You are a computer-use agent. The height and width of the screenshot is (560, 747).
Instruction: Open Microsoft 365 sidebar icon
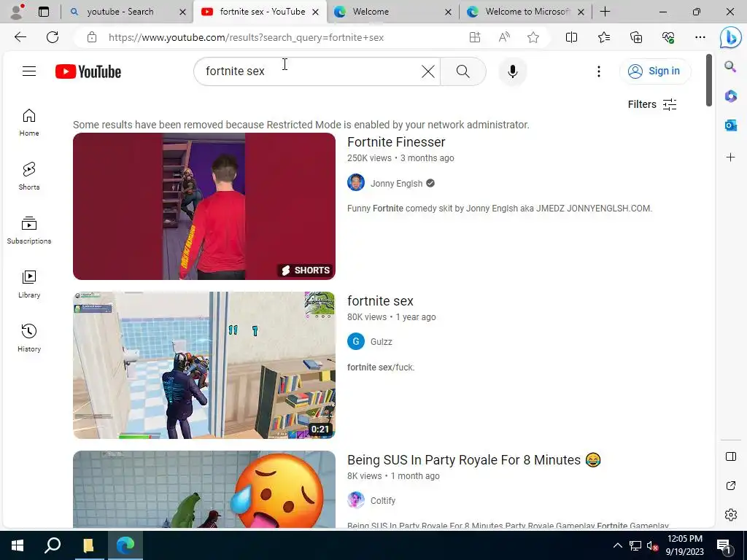pyautogui.click(x=730, y=96)
